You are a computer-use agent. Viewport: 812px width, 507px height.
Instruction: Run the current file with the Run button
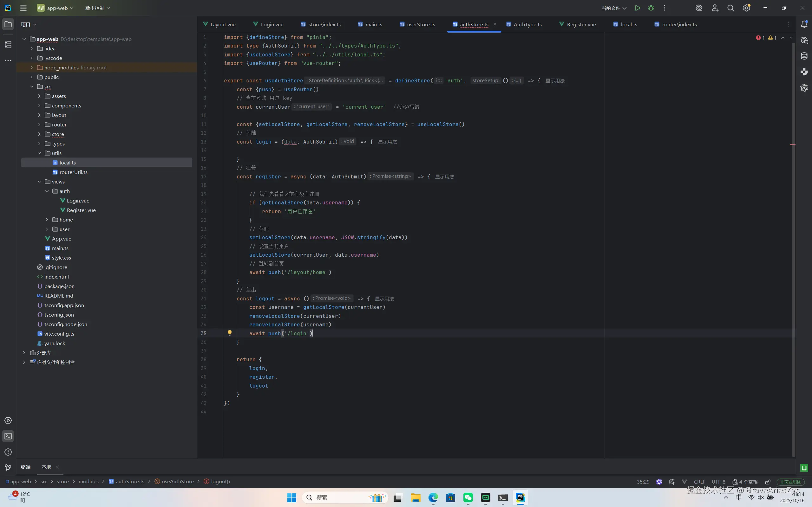tap(637, 8)
